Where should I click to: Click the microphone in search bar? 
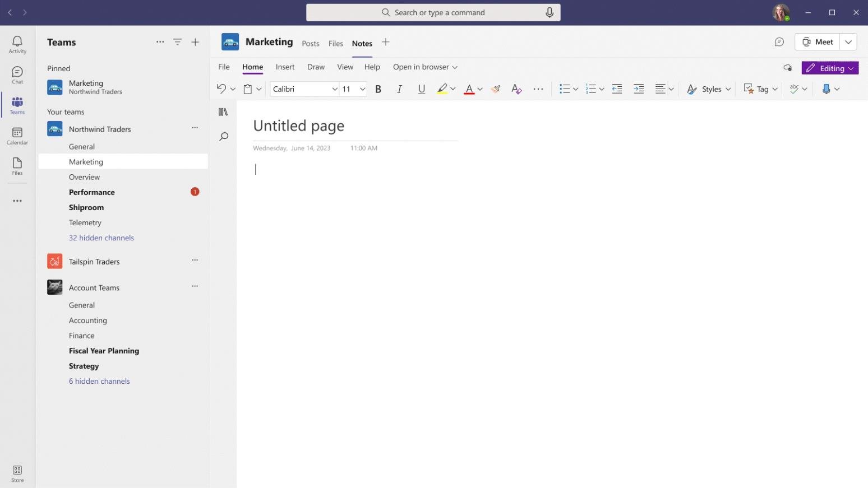[x=550, y=12]
